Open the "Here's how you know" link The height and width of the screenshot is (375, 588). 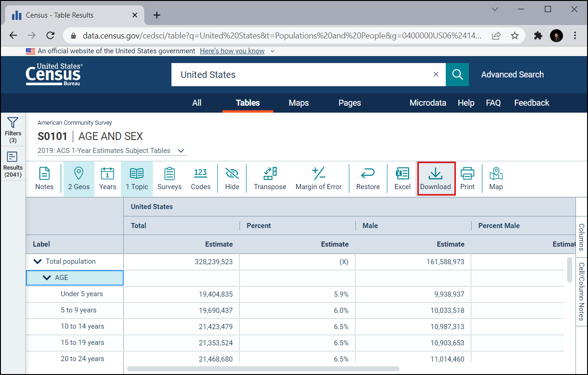(232, 51)
